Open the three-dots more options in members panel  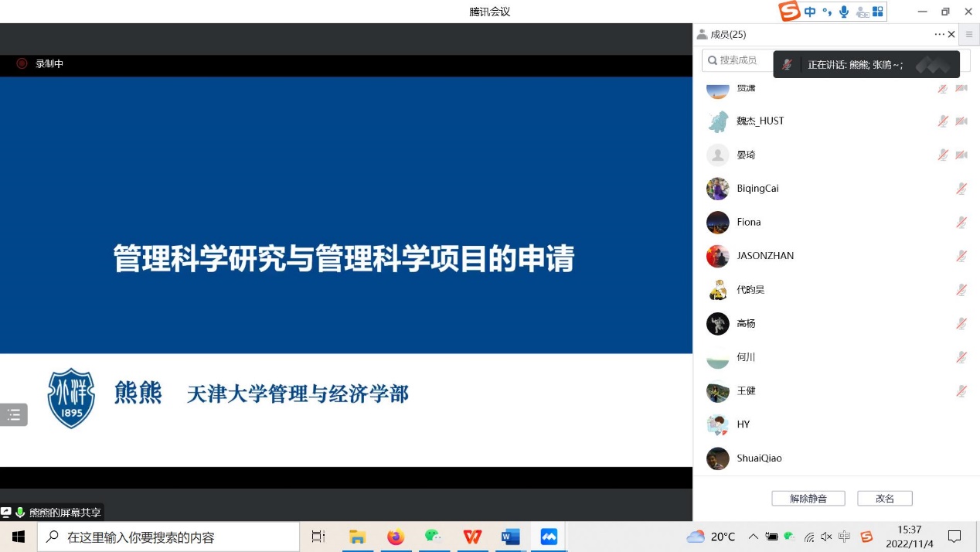939,35
